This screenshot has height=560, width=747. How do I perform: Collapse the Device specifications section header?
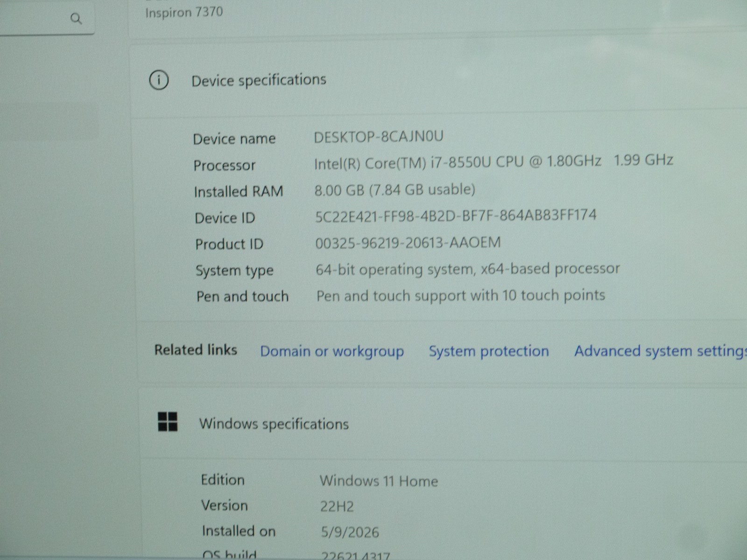439,80
